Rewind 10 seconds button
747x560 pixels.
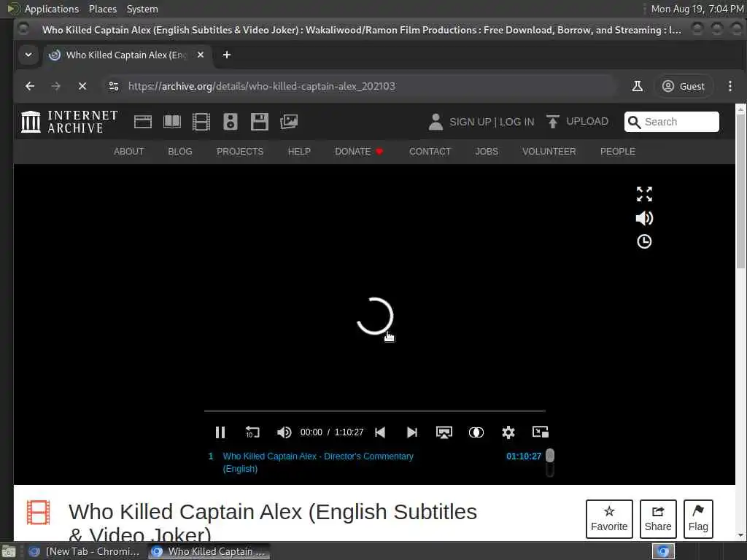[x=252, y=432]
